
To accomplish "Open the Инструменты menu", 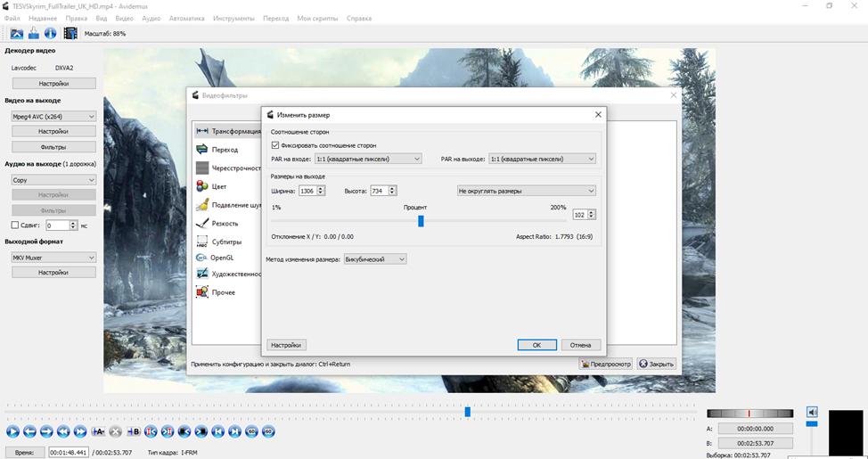I will (x=233, y=19).
